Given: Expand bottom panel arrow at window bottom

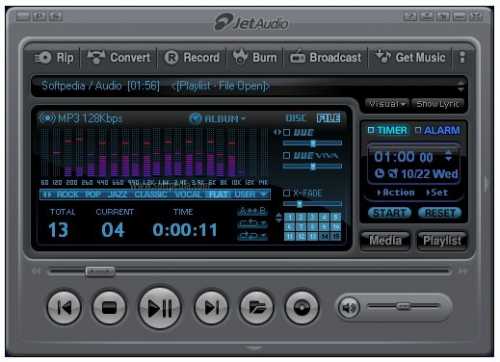Looking at the screenshot, I should tap(253, 348).
